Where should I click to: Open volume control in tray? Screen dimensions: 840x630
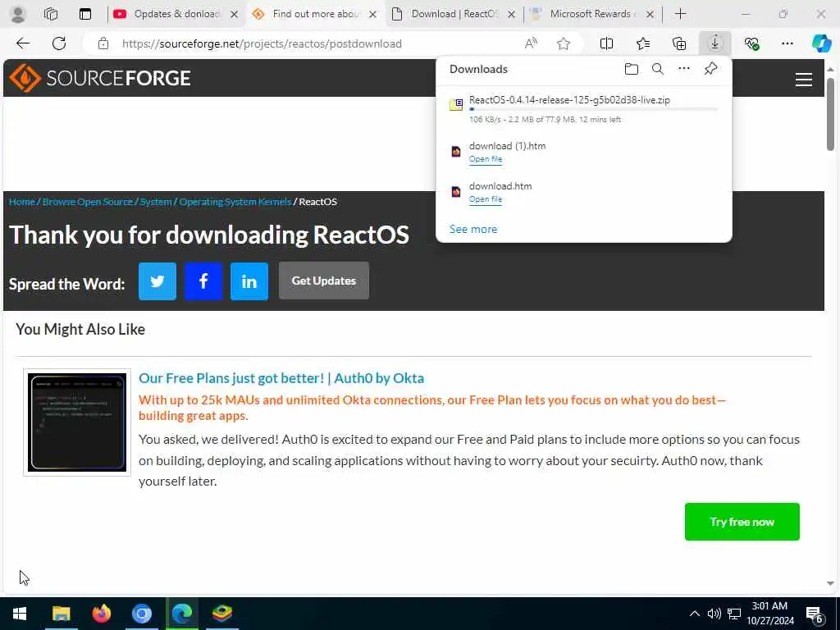(x=714, y=614)
